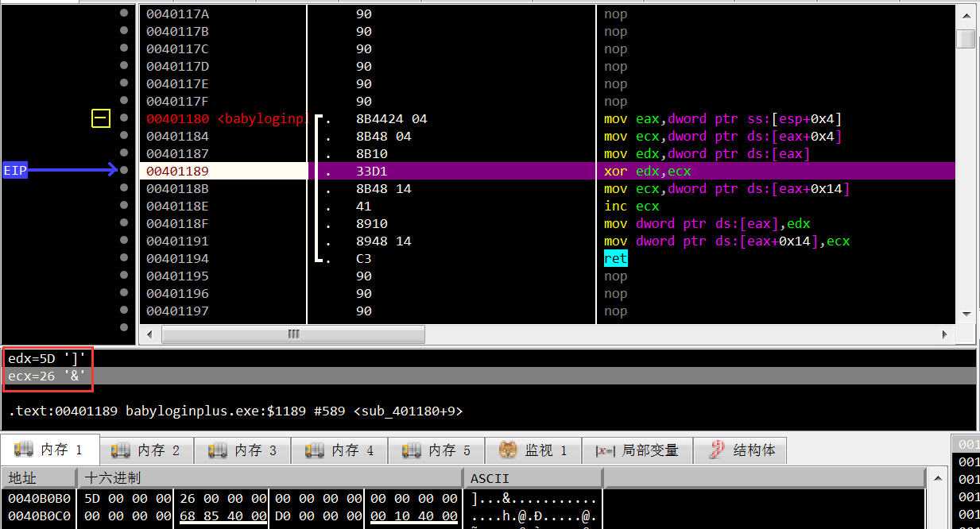
Task: Toggle breakpoint dot at address 0040117E
Action: tap(123, 83)
